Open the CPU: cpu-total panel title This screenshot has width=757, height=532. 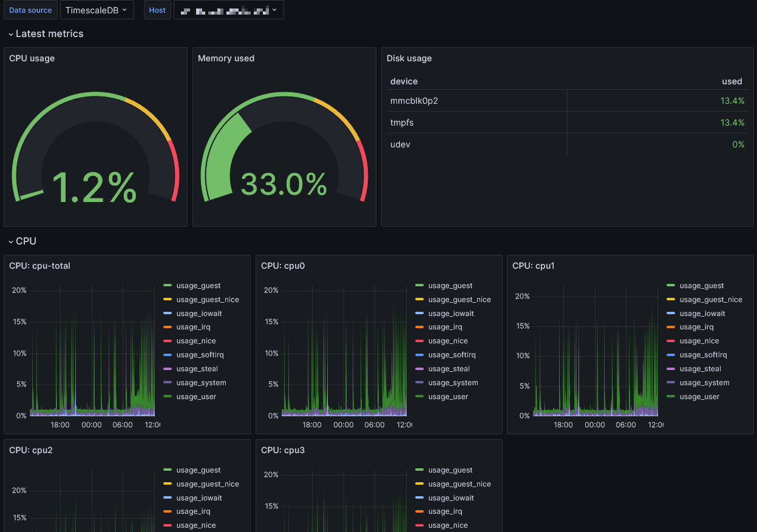pos(40,266)
